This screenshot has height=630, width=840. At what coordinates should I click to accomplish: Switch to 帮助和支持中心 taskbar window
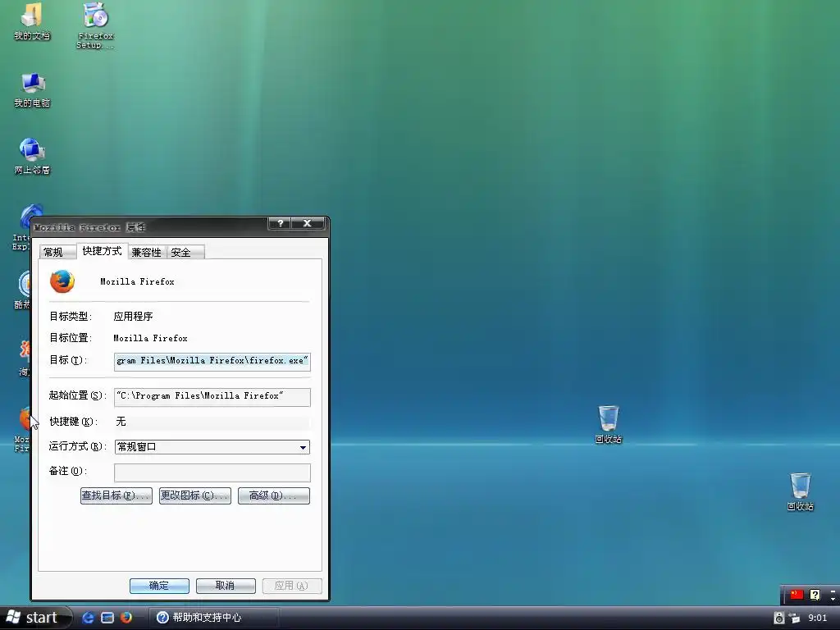pyautogui.click(x=213, y=618)
